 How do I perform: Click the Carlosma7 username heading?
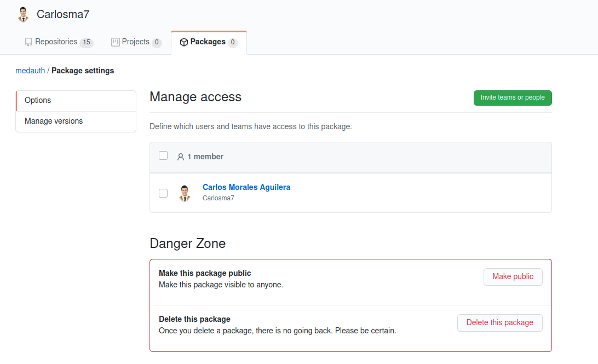tap(63, 14)
